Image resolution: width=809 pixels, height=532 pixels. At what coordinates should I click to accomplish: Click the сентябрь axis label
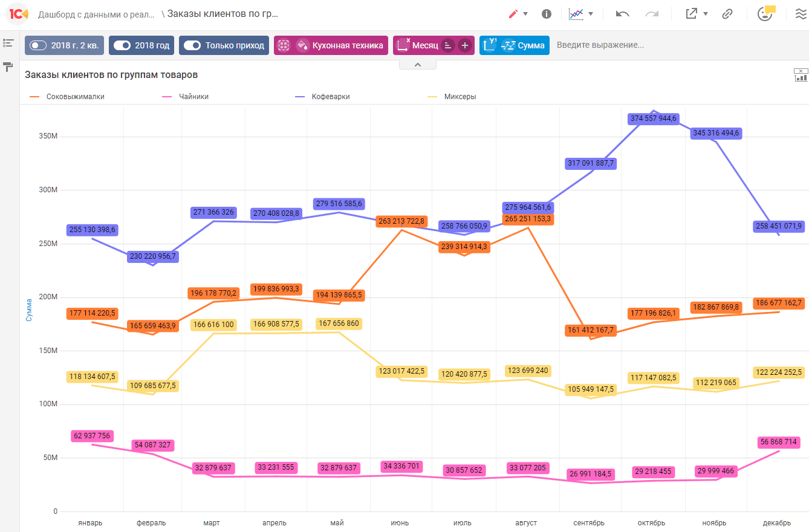589,523
